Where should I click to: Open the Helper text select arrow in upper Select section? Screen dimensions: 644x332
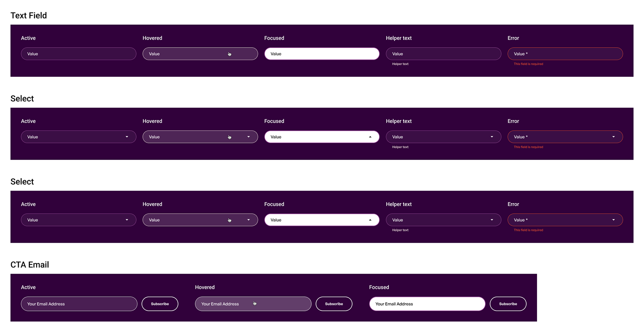492,137
